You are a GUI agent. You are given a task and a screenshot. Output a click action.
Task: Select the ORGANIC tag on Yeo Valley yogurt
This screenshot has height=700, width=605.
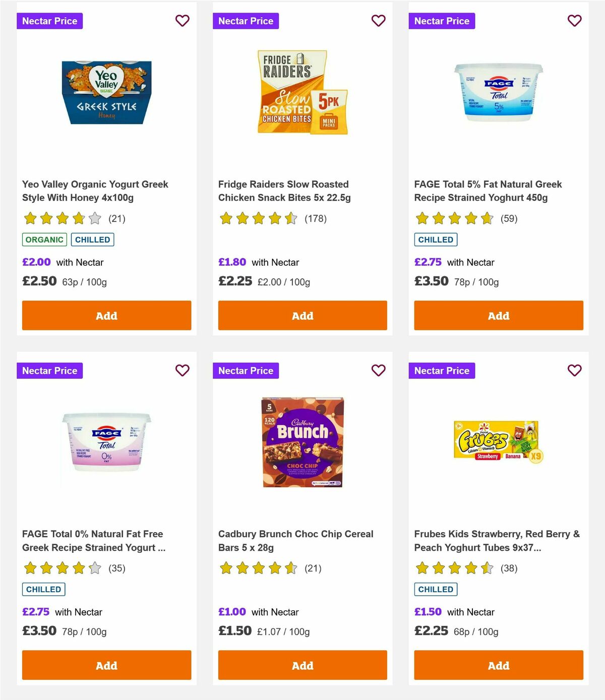(x=44, y=240)
